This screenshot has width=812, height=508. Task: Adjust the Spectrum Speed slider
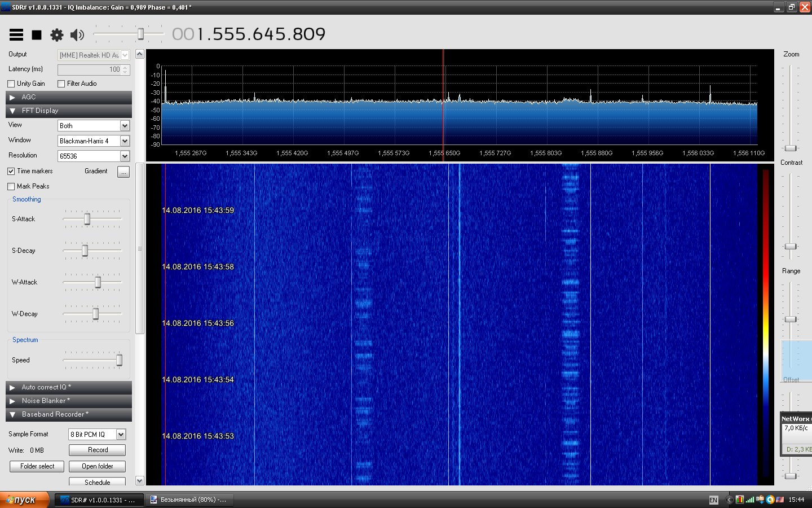click(119, 360)
